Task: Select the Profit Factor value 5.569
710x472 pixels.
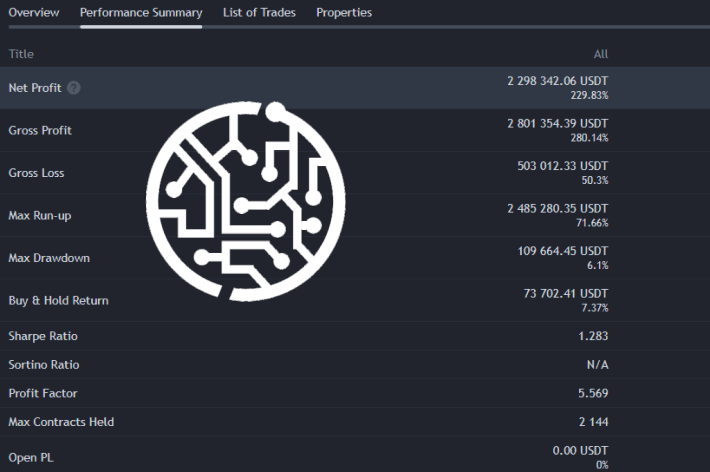Action: tap(593, 393)
